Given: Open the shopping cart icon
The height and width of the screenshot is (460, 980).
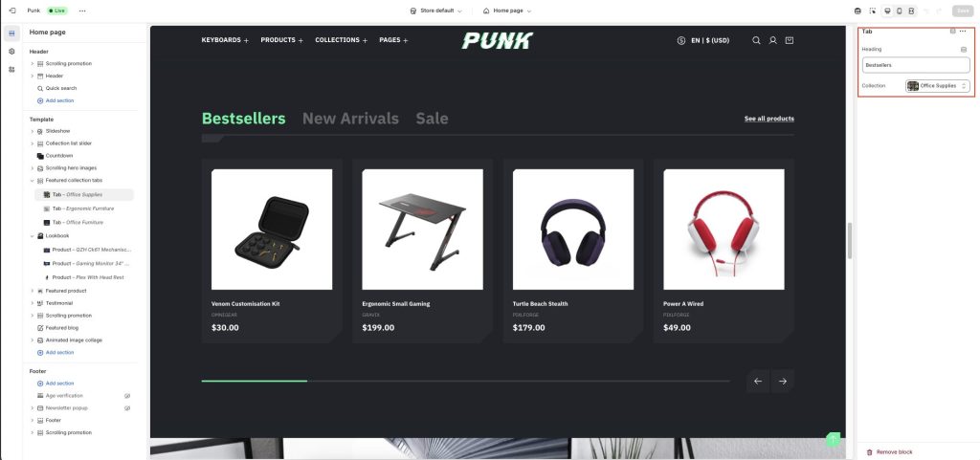Looking at the screenshot, I should point(790,40).
